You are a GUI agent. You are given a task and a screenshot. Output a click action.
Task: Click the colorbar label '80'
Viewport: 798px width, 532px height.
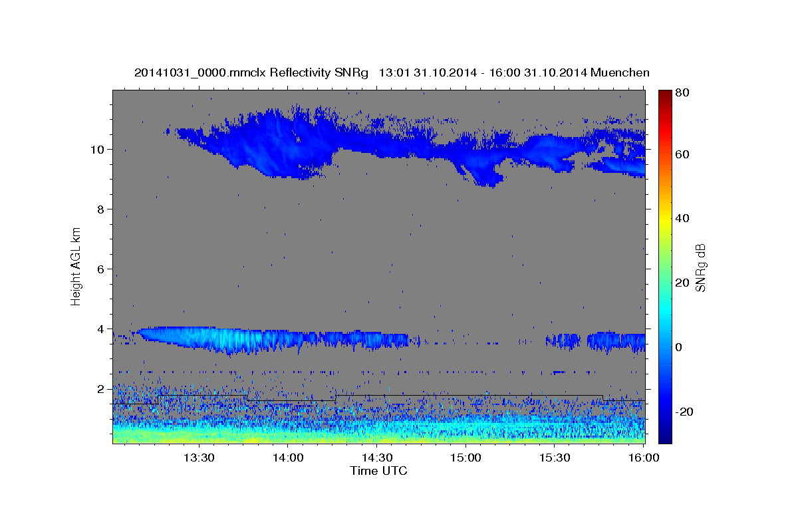[x=682, y=93]
